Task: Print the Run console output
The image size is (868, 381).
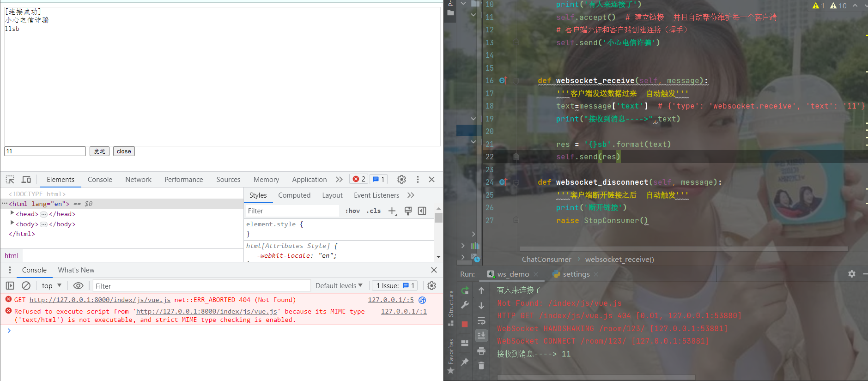Action: (481, 351)
